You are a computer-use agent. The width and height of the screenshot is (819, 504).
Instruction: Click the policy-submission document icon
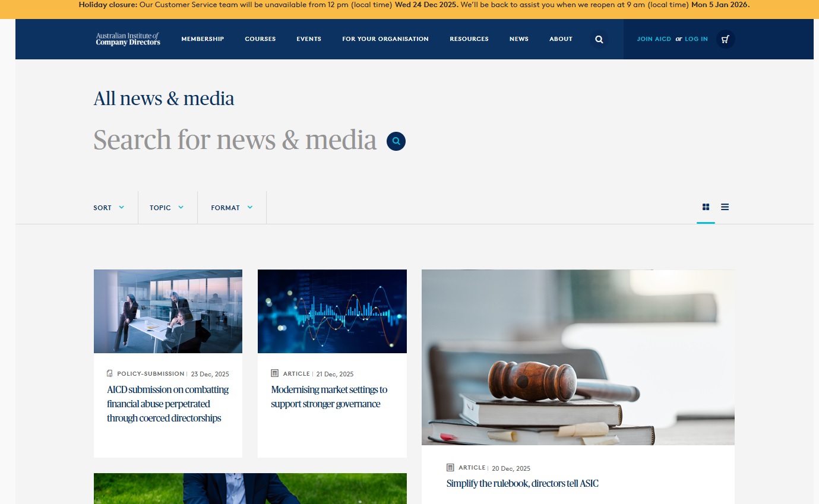[x=110, y=373]
